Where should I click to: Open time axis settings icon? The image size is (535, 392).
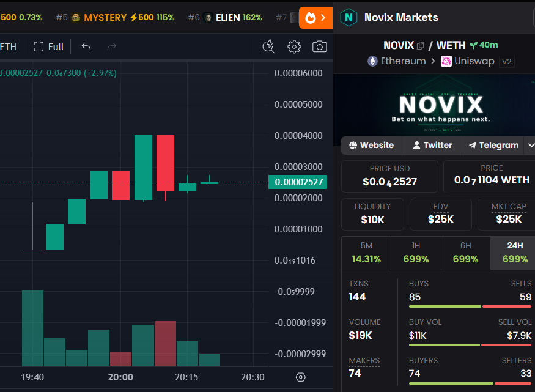(x=301, y=377)
